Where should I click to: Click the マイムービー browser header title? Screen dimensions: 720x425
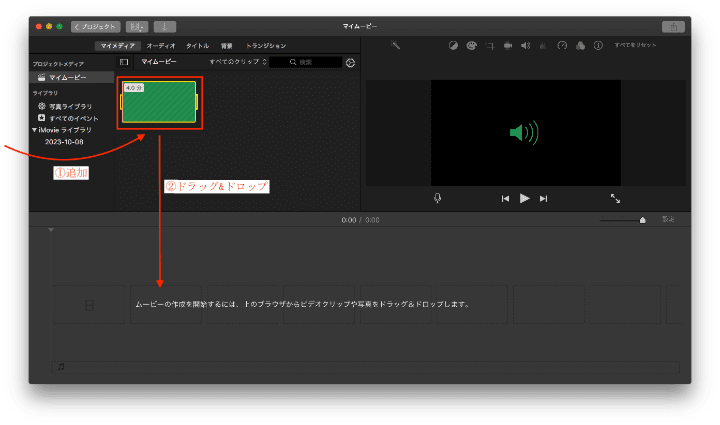click(x=159, y=62)
